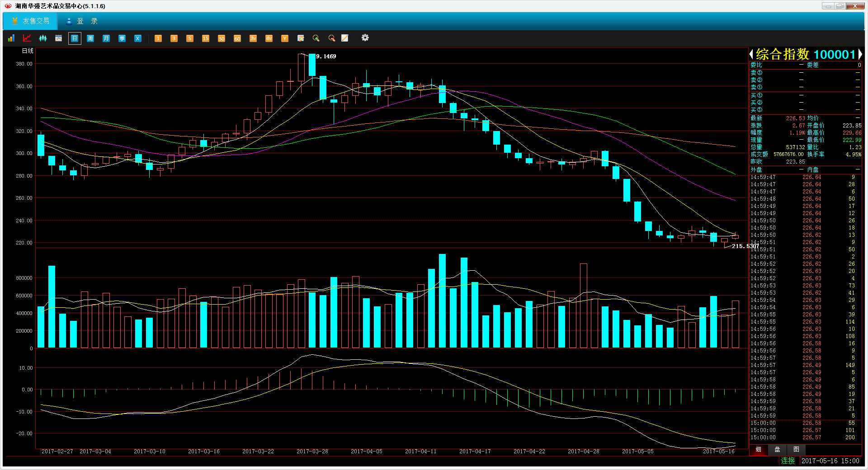Click the zoom in magnifier icon
The image size is (868, 470).
(x=316, y=38)
